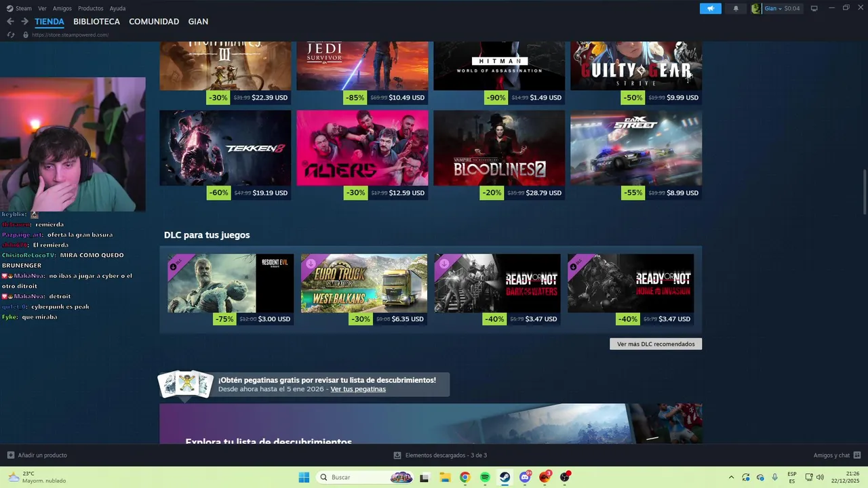The width and height of the screenshot is (868, 488).
Task: Go back with the left arrow
Action: [x=10, y=22]
